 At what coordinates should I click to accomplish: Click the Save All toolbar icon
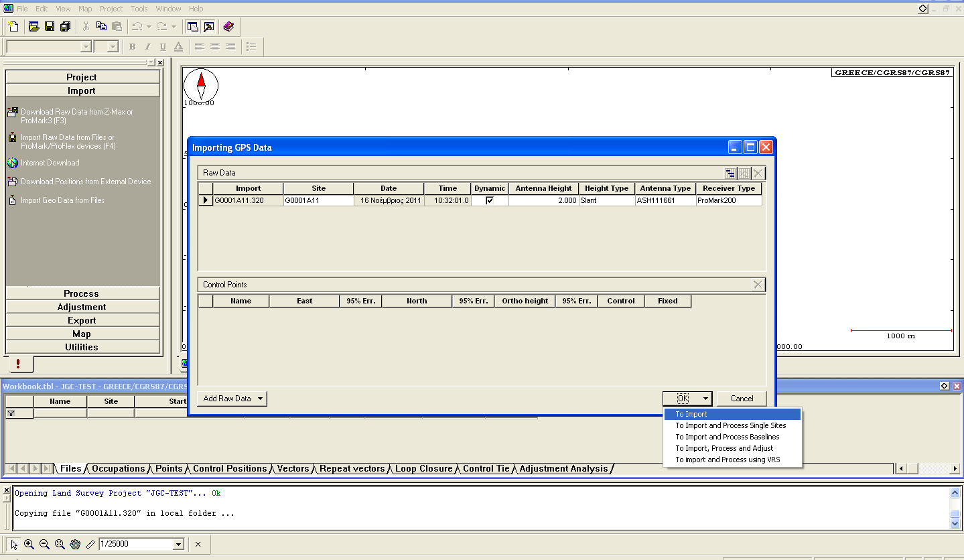coord(65,27)
